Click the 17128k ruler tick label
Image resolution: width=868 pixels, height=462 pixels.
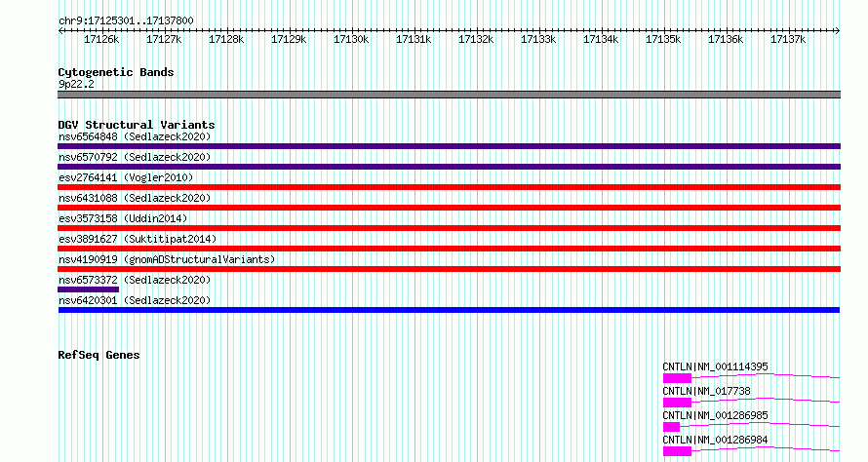[x=226, y=39]
